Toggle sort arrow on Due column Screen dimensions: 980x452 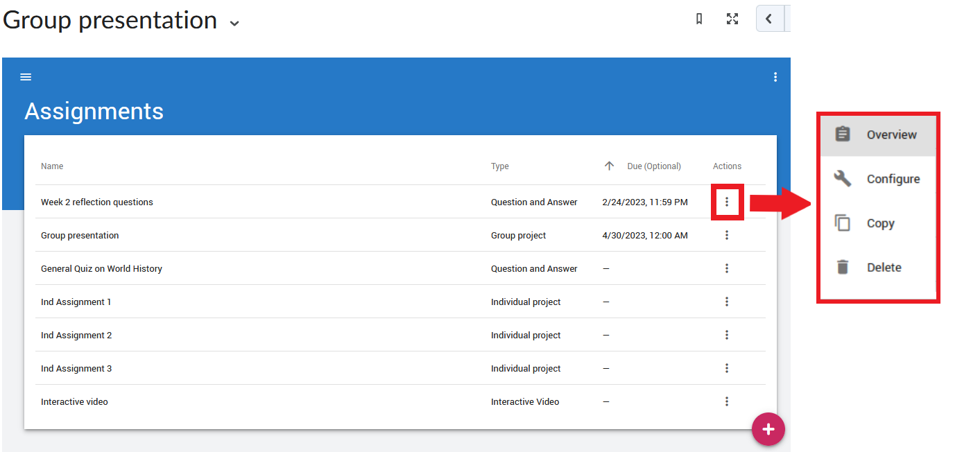pyautogui.click(x=610, y=166)
